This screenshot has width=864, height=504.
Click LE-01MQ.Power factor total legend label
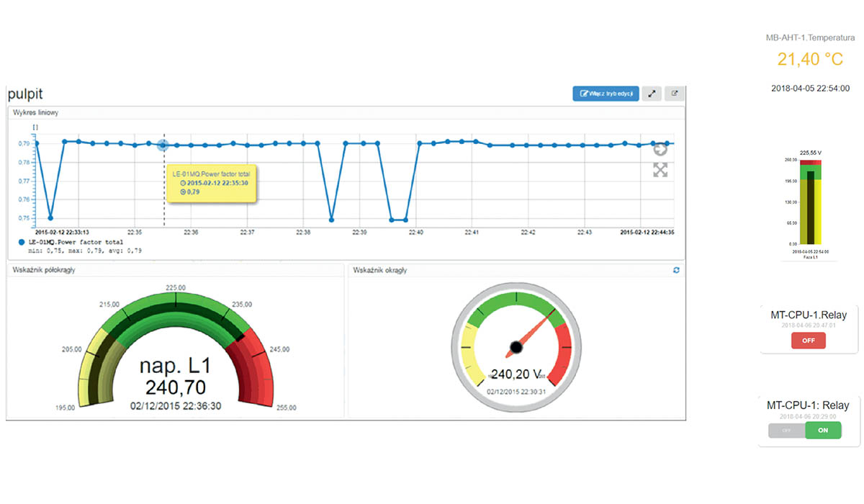click(x=76, y=243)
